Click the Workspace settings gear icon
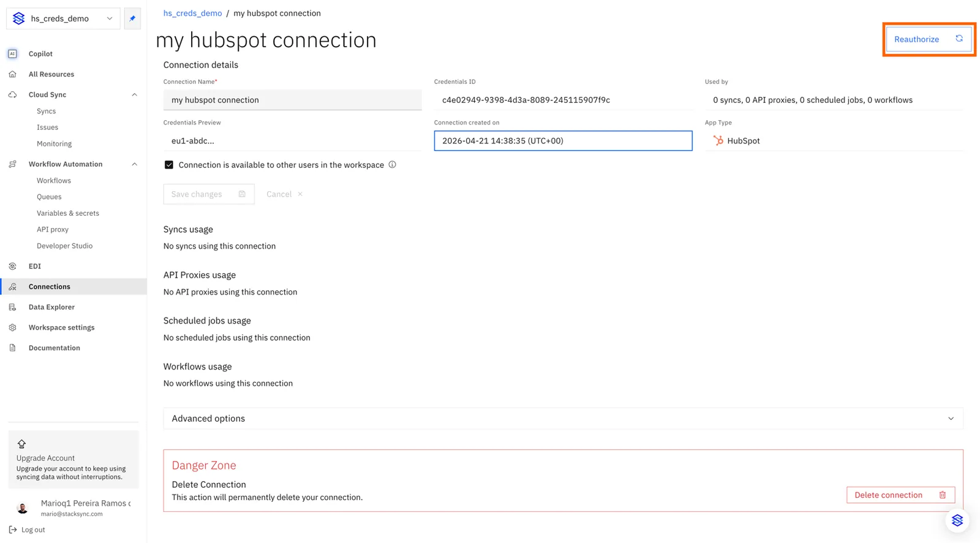This screenshot has height=543, width=980. [x=12, y=328]
